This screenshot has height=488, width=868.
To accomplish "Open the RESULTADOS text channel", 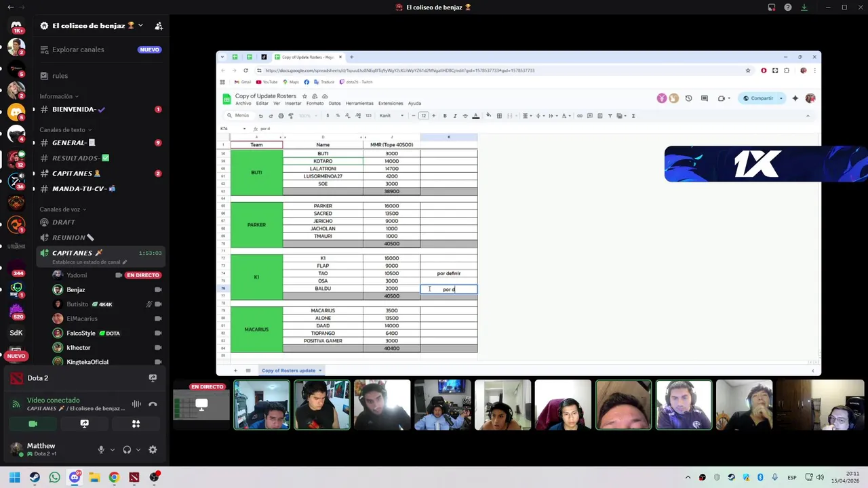I will 101,158.
